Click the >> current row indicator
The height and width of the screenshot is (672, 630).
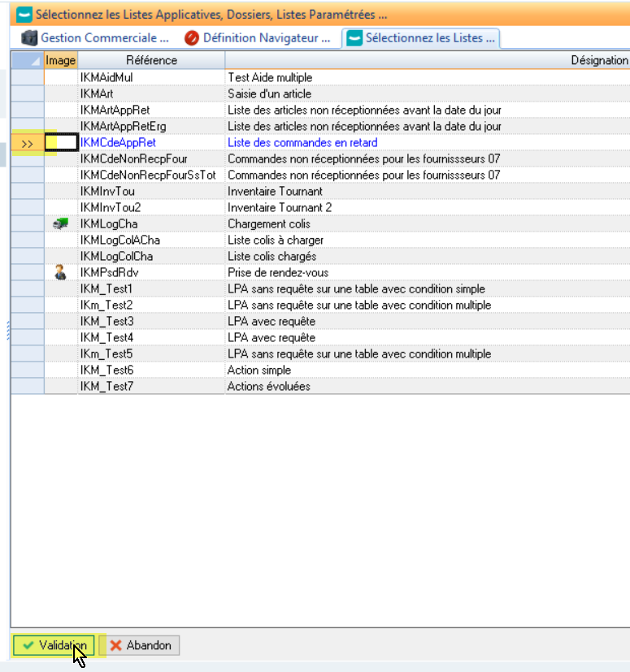[x=27, y=143]
